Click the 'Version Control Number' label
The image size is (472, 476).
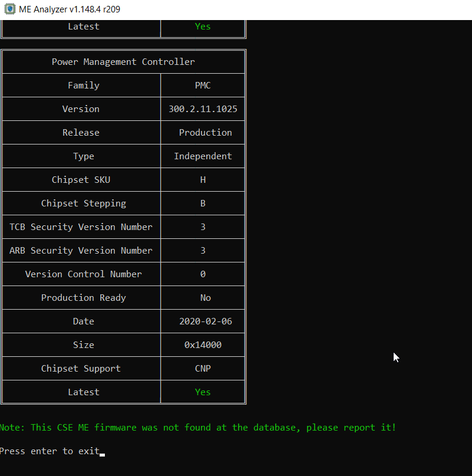coord(84,274)
